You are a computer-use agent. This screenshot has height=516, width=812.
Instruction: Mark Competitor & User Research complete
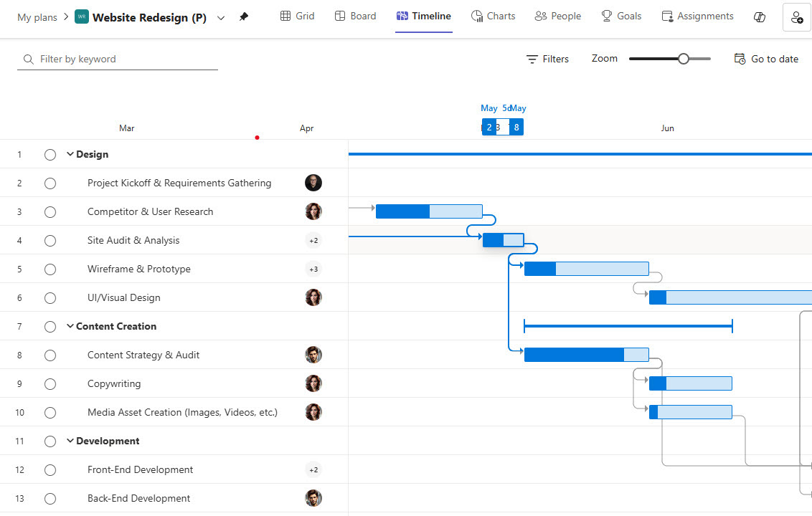(x=50, y=212)
